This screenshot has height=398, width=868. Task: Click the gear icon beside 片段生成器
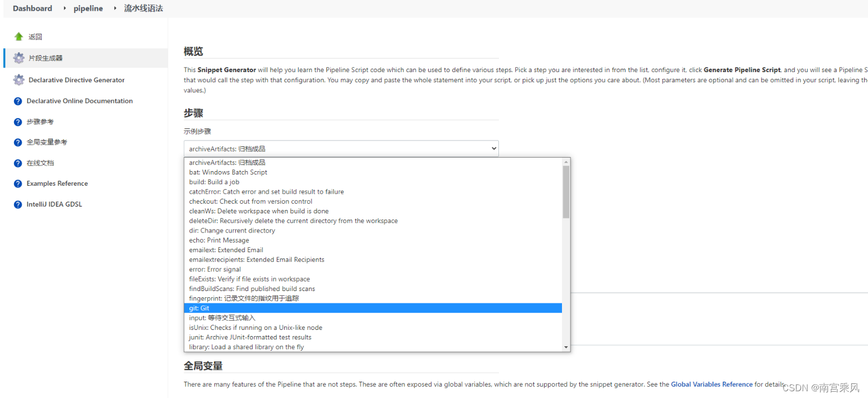(x=19, y=58)
